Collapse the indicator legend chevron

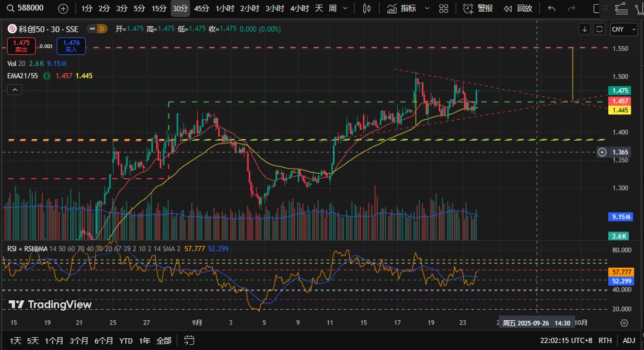click(15, 89)
